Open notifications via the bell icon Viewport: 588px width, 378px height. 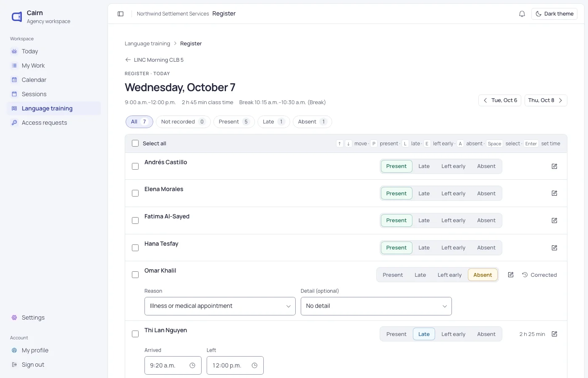522,14
